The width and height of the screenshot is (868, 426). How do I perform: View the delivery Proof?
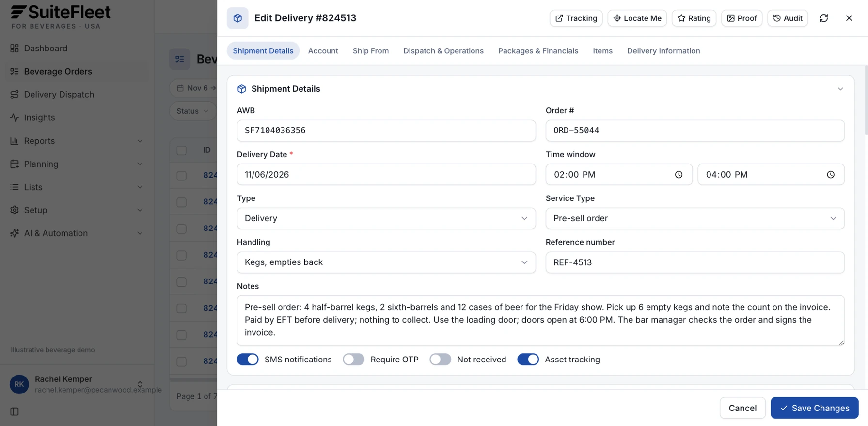tap(742, 18)
